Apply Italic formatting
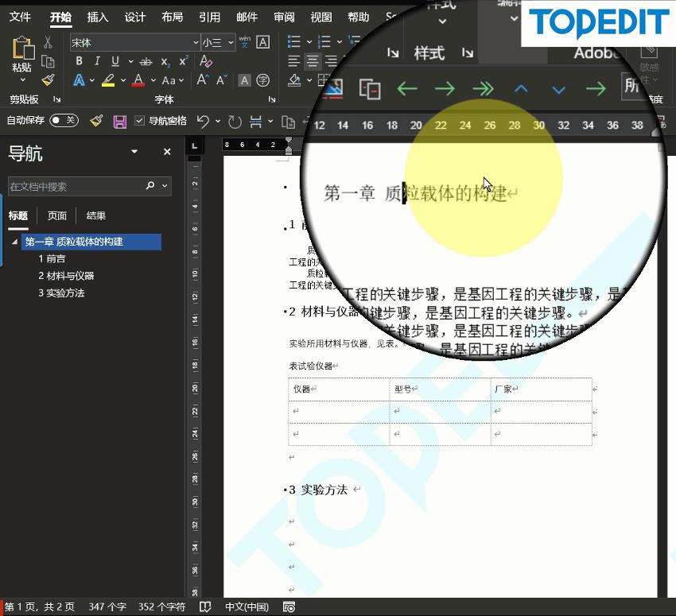This screenshot has height=616, width=676. click(x=97, y=60)
